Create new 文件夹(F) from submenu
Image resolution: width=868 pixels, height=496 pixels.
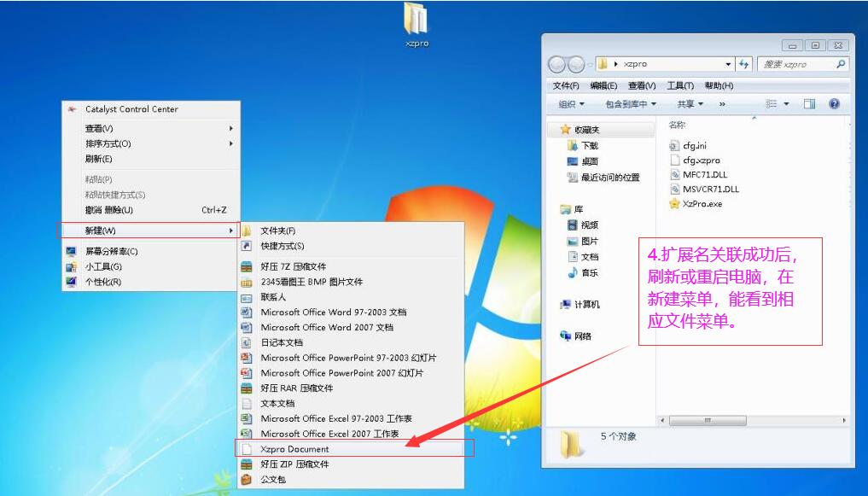click(x=351, y=230)
